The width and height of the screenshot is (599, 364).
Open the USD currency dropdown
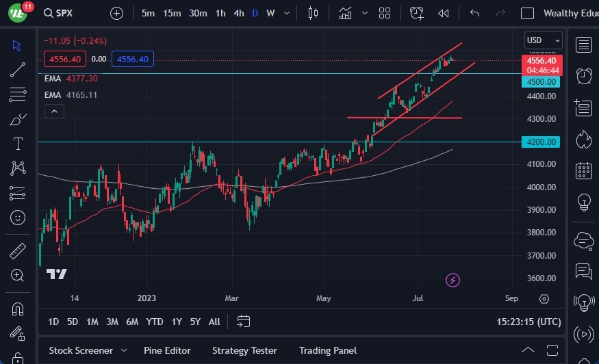(544, 40)
